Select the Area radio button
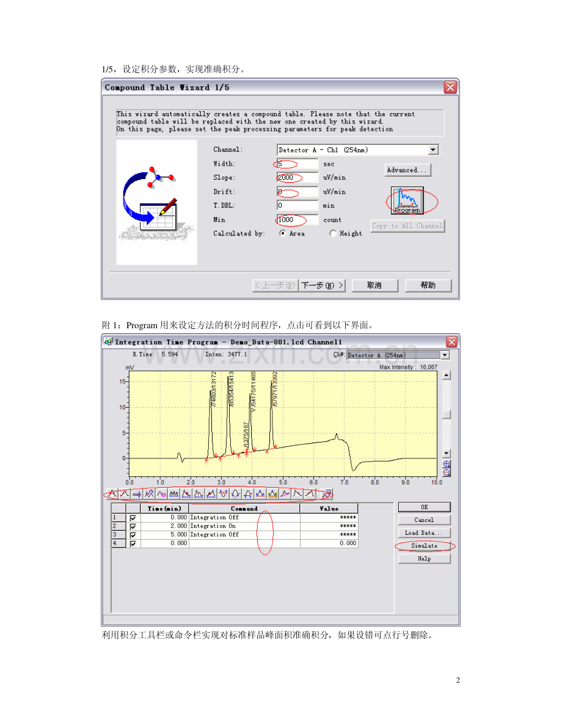Screen dimensions: 562x728 pos(282,233)
